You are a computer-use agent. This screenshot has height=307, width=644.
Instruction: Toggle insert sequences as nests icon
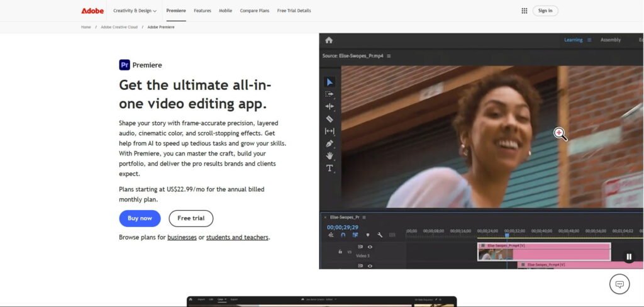pos(331,235)
